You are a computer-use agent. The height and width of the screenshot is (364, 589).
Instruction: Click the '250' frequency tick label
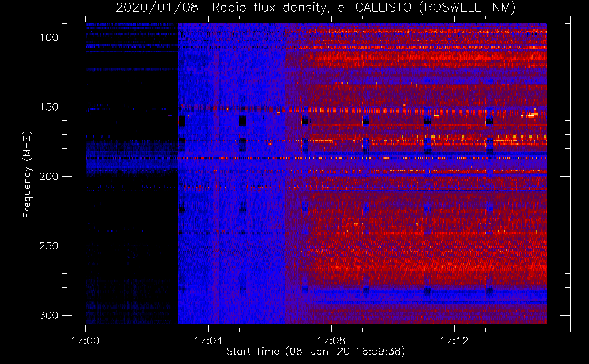pos(49,246)
